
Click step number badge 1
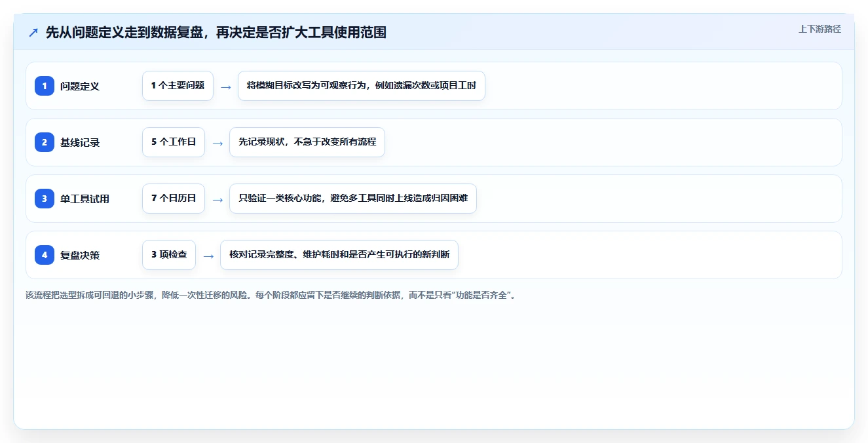45,86
